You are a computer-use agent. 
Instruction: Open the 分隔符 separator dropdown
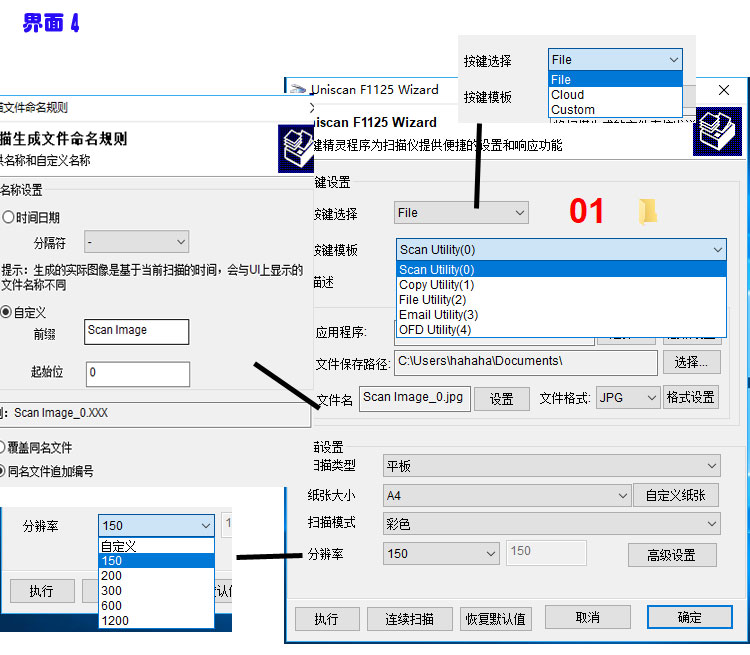click(x=136, y=242)
